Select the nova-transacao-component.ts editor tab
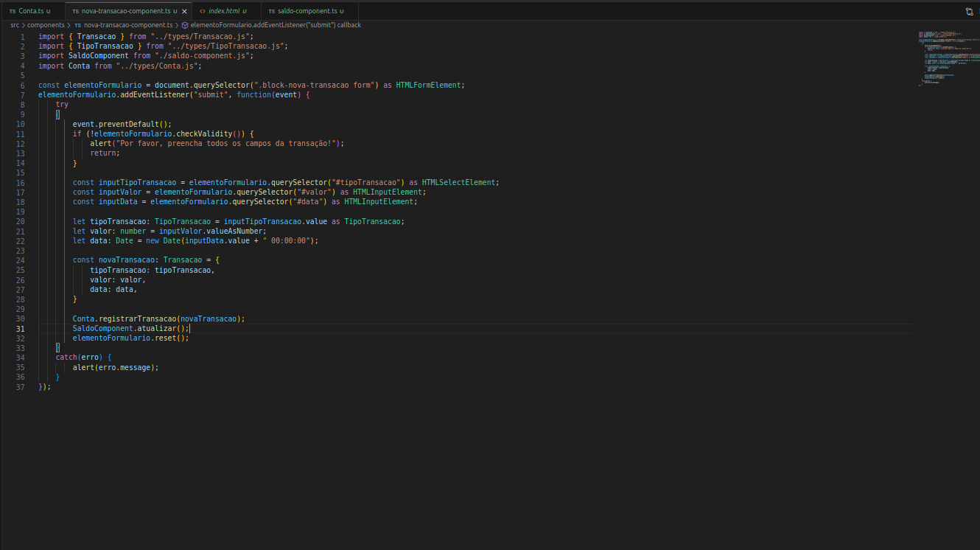This screenshot has height=550, width=980. click(125, 11)
